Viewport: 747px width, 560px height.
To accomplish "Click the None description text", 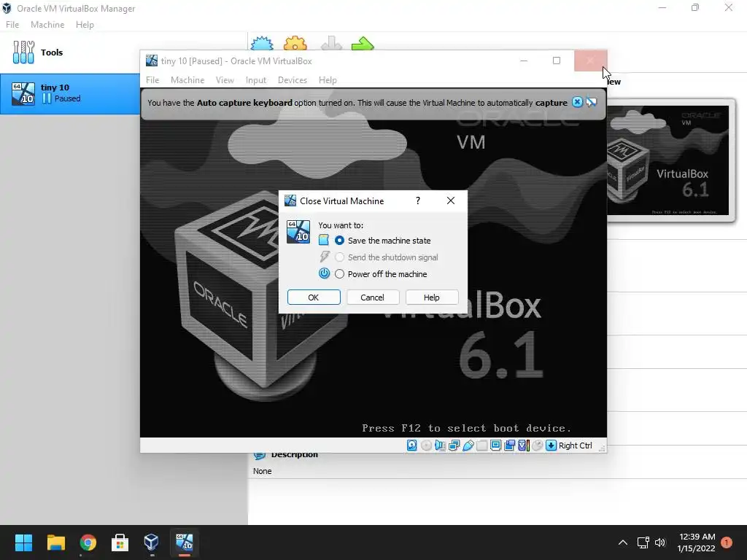I will pos(263,471).
